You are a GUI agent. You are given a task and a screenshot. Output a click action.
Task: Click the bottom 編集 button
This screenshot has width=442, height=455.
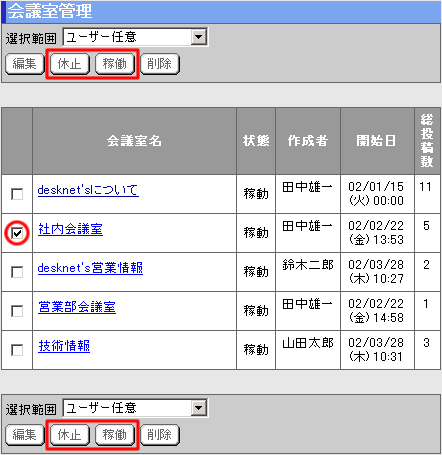click(25, 435)
